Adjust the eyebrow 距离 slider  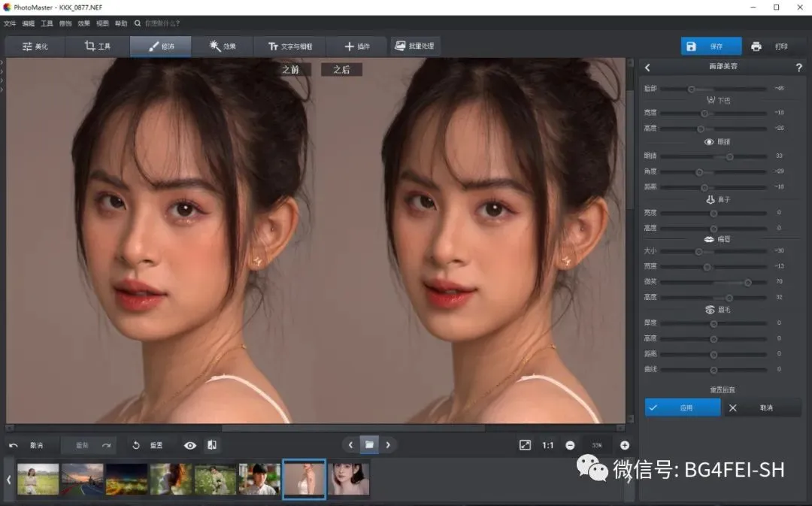pos(714,354)
